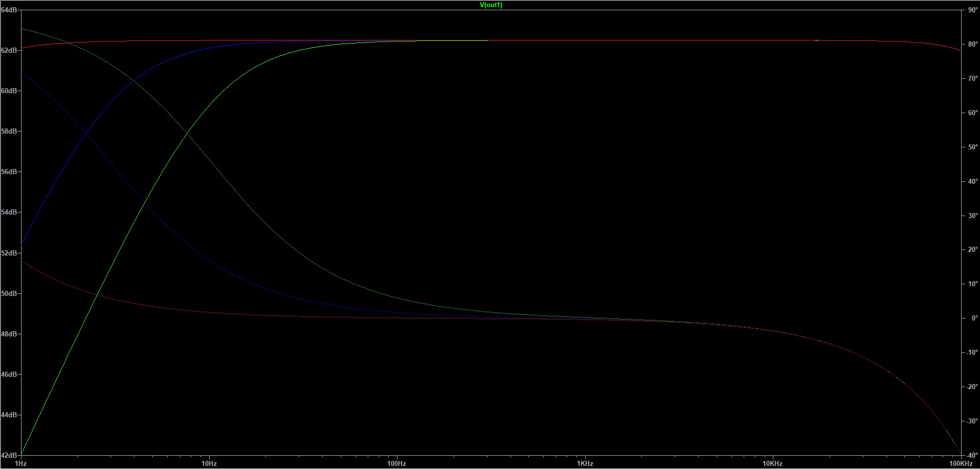This screenshot has width=980, height=469.
Task: Select the 10KHz frequency axis label
Action: (x=772, y=463)
